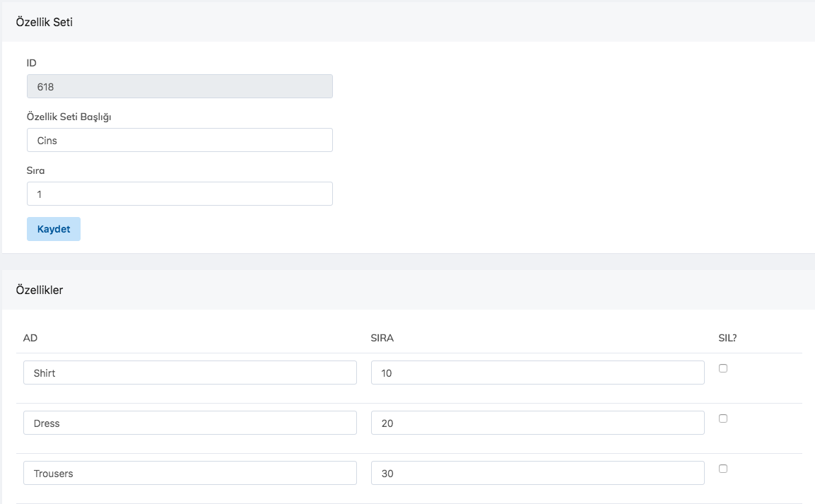This screenshot has height=504, width=815.
Task: Focus the order field with value 10
Action: click(537, 373)
